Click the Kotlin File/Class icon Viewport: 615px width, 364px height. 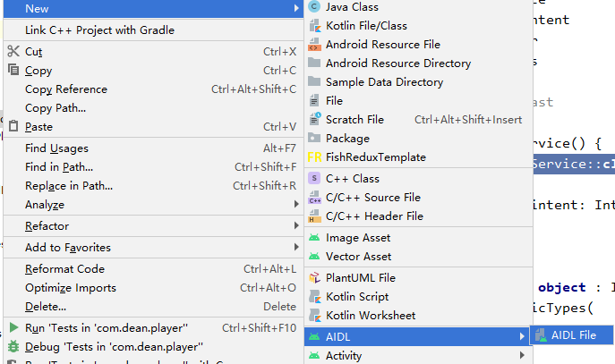tap(314, 25)
